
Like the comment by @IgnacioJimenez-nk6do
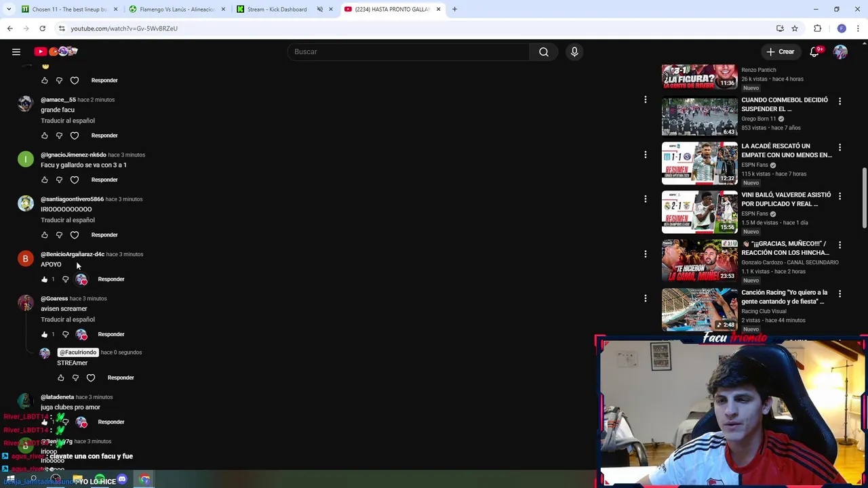(x=45, y=180)
